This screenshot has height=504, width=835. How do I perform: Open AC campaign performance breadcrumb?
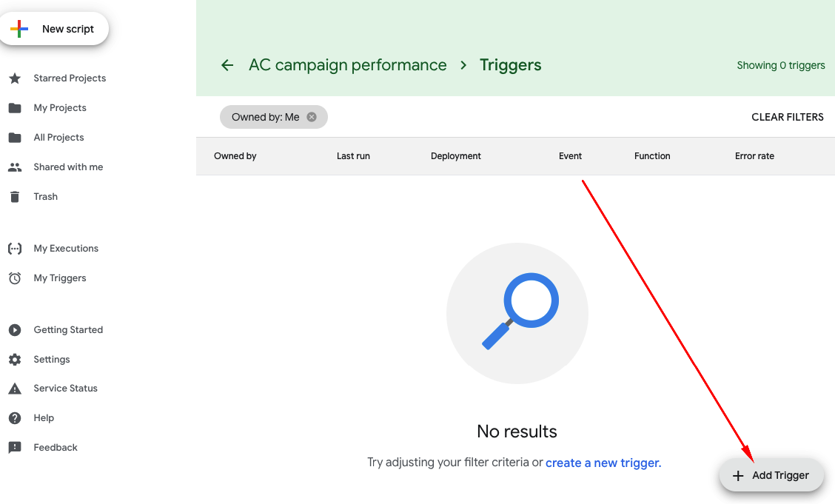coord(347,65)
